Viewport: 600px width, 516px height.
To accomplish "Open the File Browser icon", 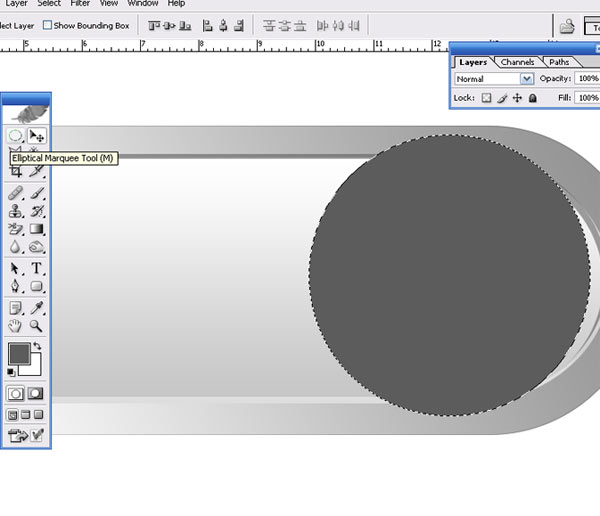I will pyautogui.click(x=567, y=26).
